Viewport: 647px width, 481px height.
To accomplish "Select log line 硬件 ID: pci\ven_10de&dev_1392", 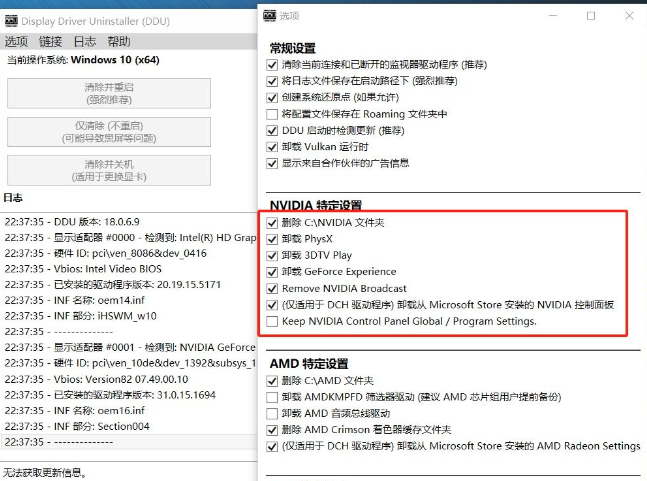I will coord(129,363).
